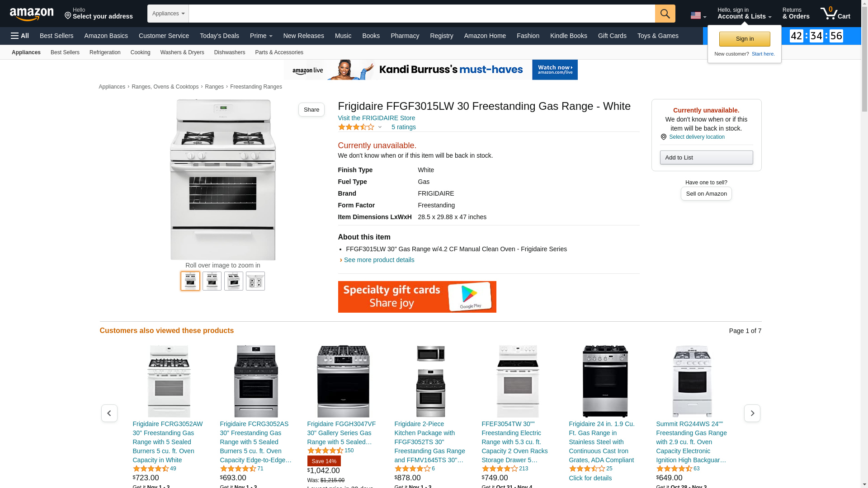Open the All hamburger menu
The height and width of the screenshot is (488, 868).
click(x=20, y=36)
